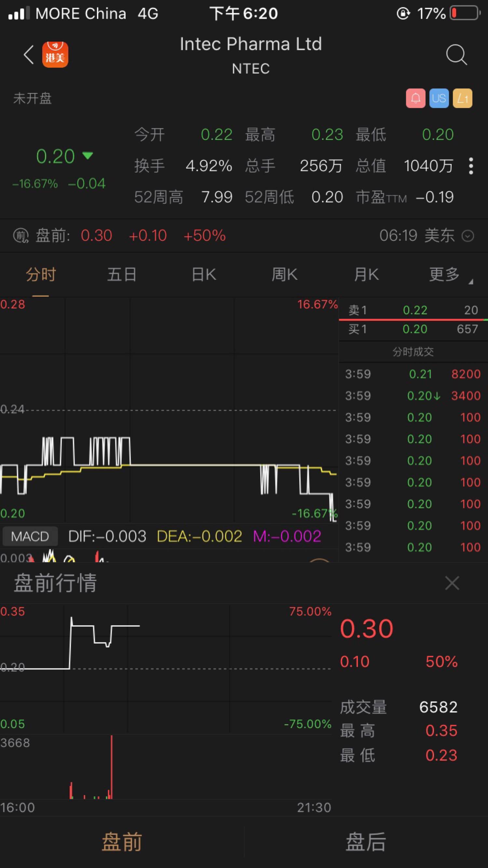Tap the pre-market +50% change text
The image size is (488, 868).
click(x=205, y=236)
